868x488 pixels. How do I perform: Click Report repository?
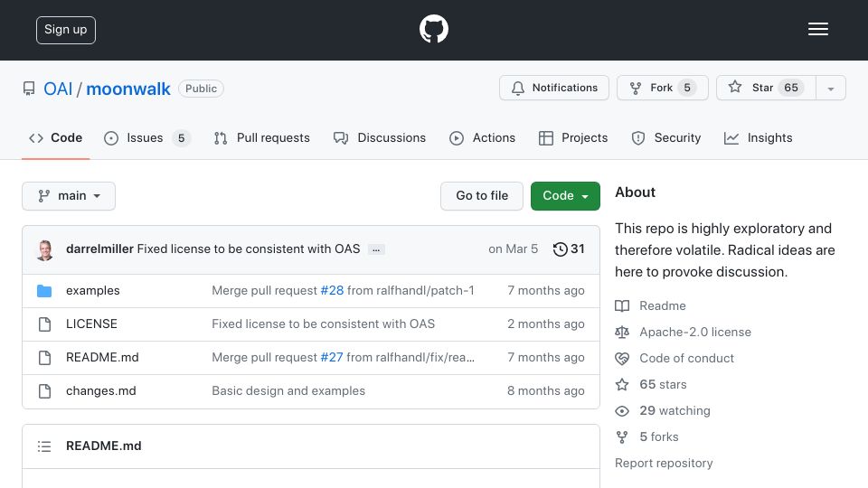pyautogui.click(x=664, y=463)
